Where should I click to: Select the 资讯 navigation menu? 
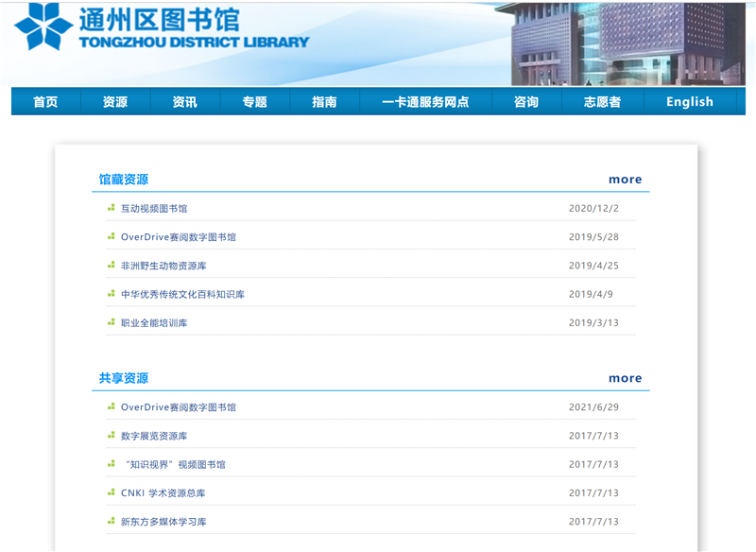click(185, 102)
